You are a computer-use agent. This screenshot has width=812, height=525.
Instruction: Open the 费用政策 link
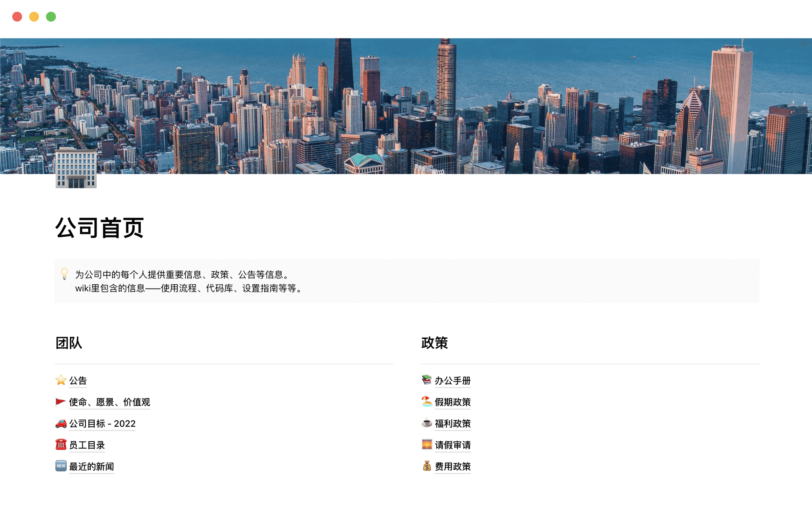pos(453,466)
